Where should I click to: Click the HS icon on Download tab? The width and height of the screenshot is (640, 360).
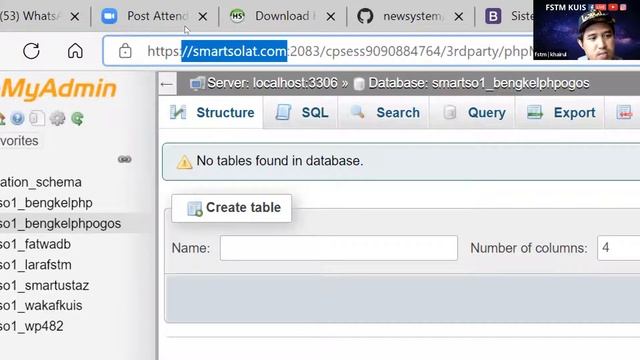click(x=237, y=16)
